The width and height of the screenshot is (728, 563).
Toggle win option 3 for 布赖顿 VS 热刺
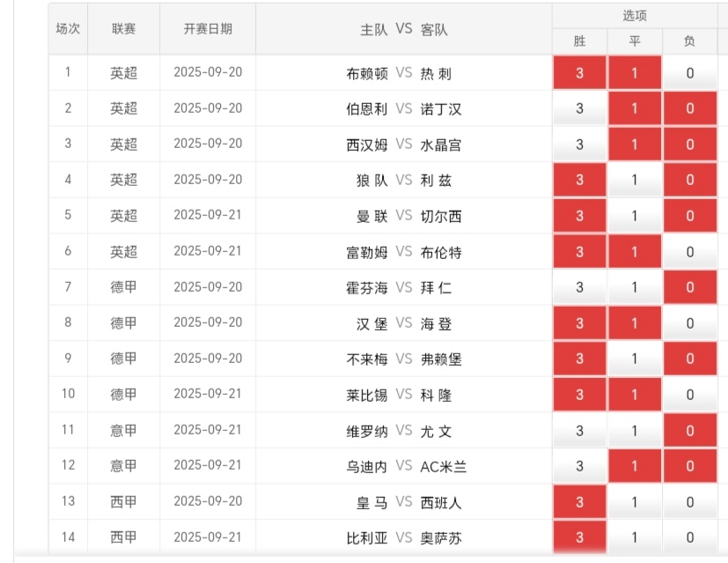coord(579,73)
